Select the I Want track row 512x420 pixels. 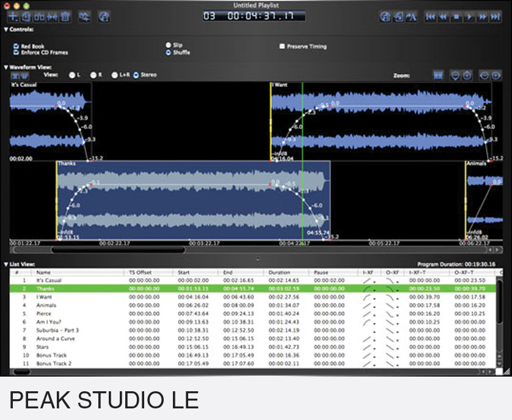[x=253, y=297]
